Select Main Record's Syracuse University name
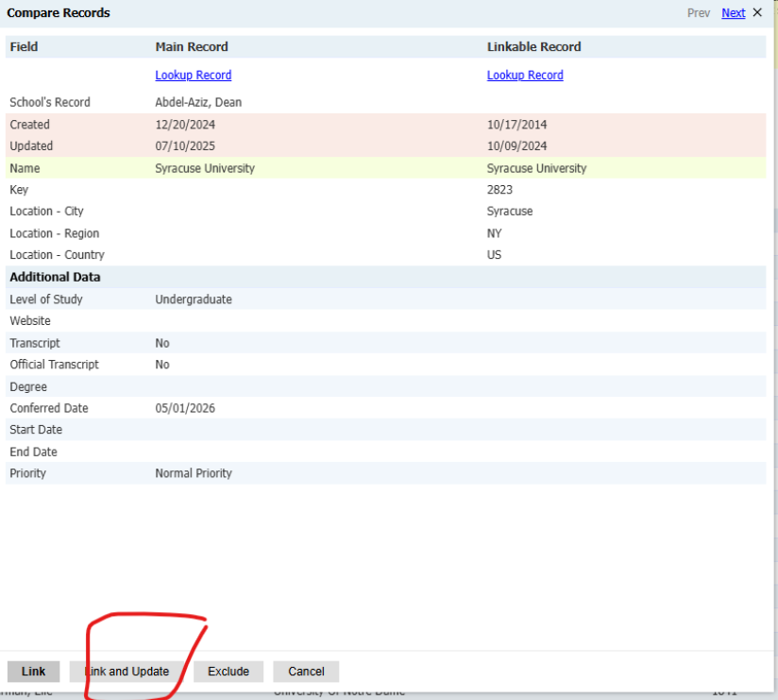Image resolution: width=778 pixels, height=700 pixels. click(205, 168)
